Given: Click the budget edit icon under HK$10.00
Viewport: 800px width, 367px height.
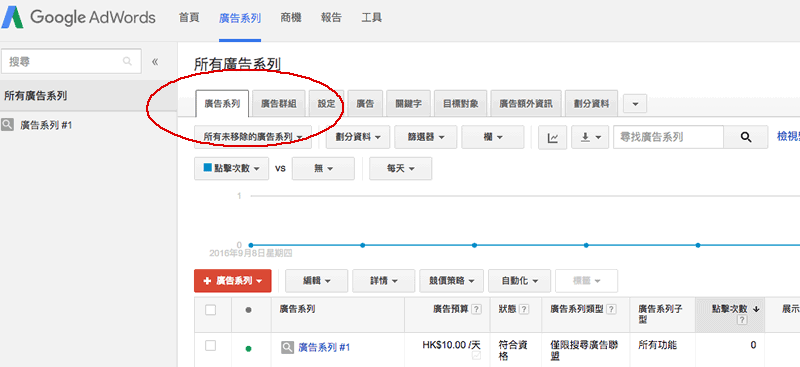Looking at the screenshot, I should point(477,355).
